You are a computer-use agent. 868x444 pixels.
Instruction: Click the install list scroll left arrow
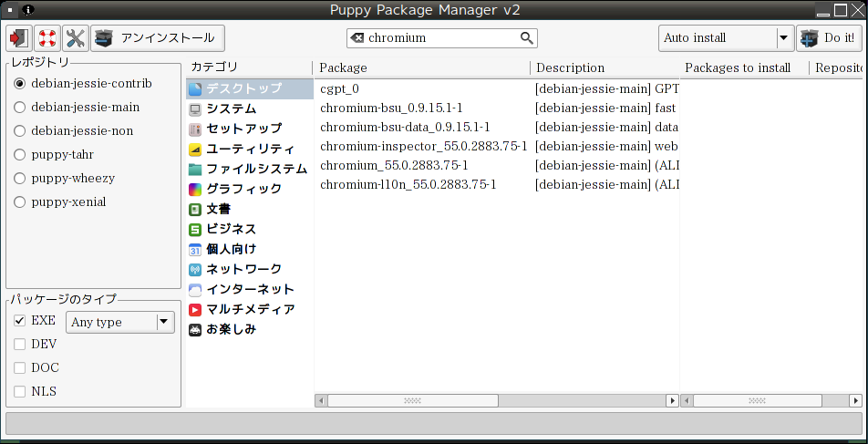tap(687, 400)
